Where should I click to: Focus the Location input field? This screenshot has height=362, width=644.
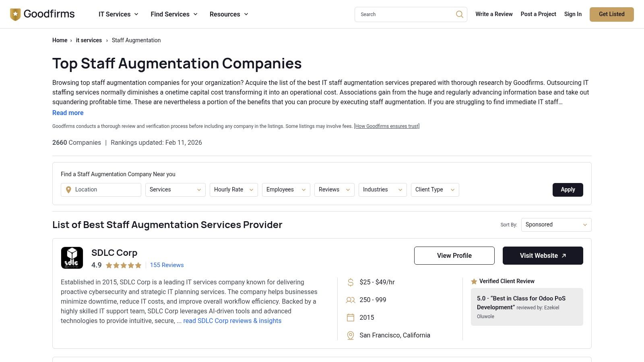click(105, 190)
